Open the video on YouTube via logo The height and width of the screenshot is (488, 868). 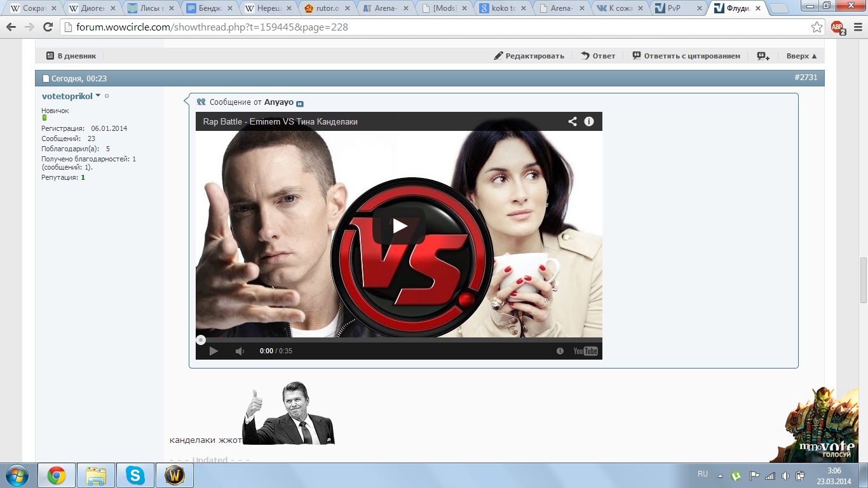[x=585, y=351]
